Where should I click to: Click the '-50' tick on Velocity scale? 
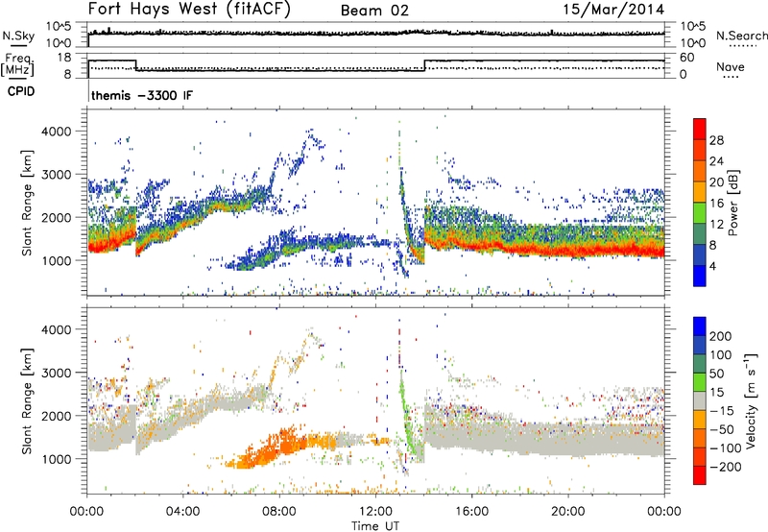pyautogui.click(x=722, y=429)
